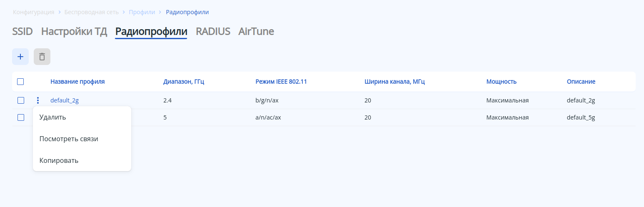Toggle the select-all checkbox in the table header

pyautogui.click(x=20, y=82)
